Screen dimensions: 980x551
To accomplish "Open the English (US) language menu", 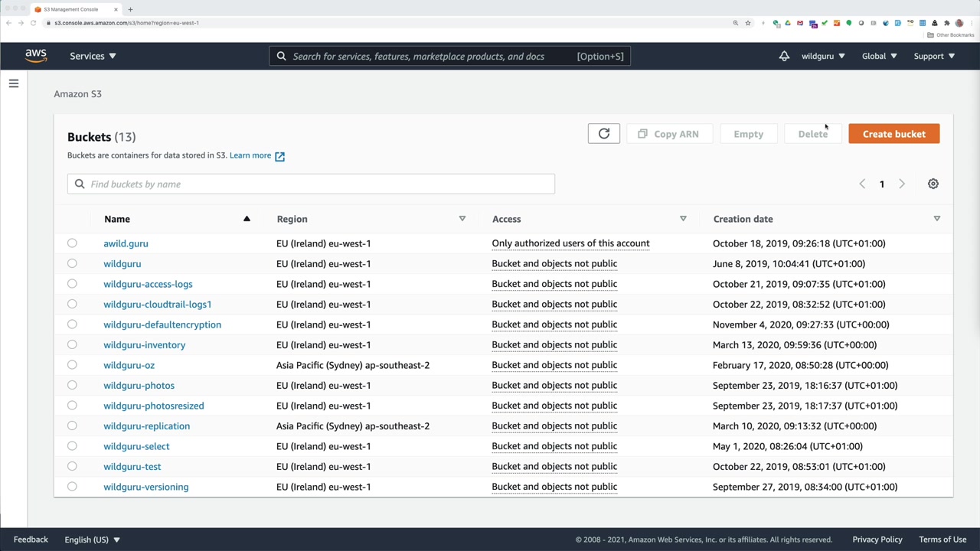I will click(x=92, y=540).
